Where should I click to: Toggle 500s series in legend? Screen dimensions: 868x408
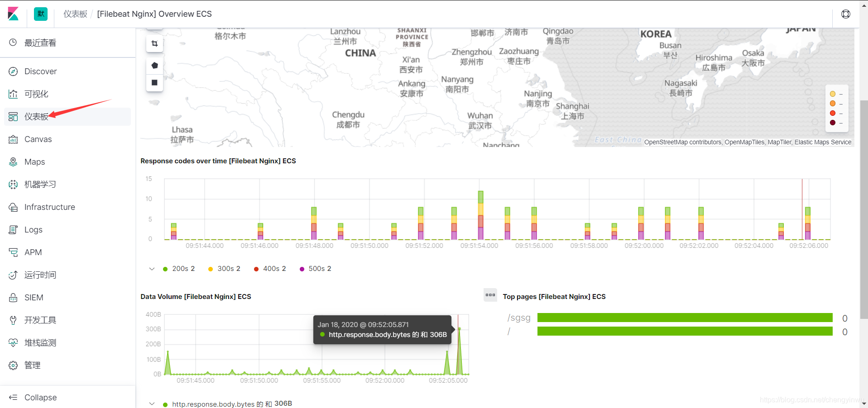(x=315, y=269)
